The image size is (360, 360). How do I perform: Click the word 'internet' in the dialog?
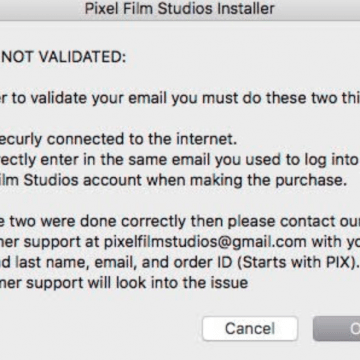point(204,139)
